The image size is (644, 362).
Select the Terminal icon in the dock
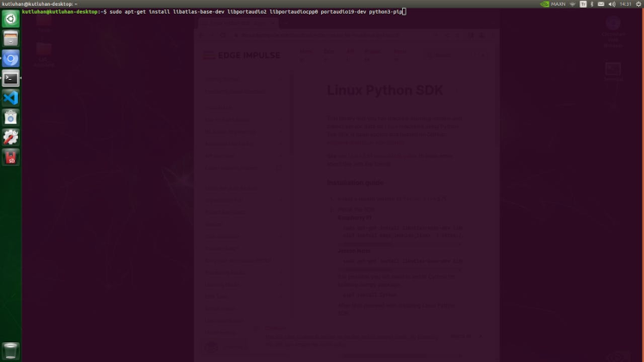(x=10, y=78)
